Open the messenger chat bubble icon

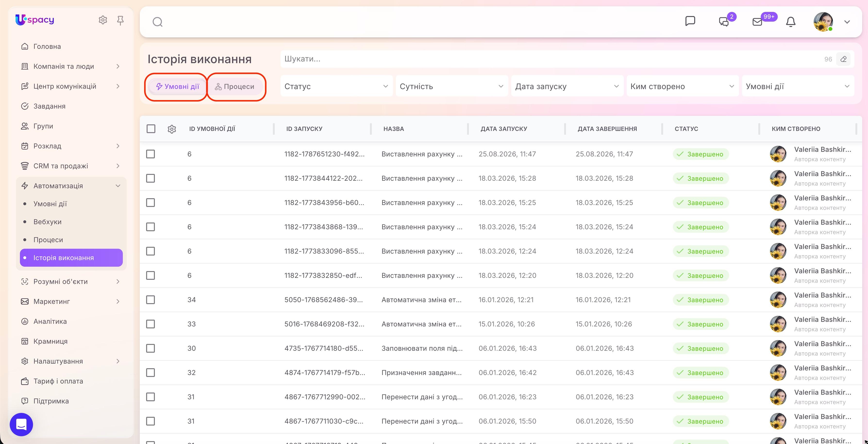690,21
